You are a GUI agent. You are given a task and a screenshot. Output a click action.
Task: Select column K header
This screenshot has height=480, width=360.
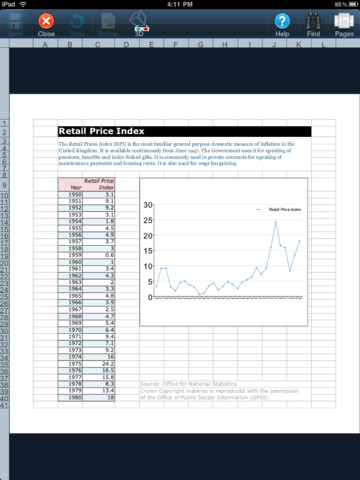point(299,44)
